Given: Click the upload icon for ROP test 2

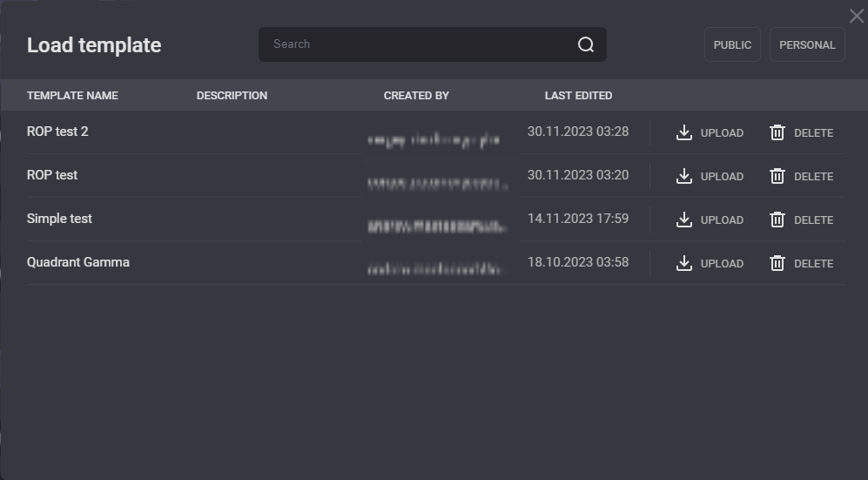Looking at the screenshot, I should pos(684,132).
